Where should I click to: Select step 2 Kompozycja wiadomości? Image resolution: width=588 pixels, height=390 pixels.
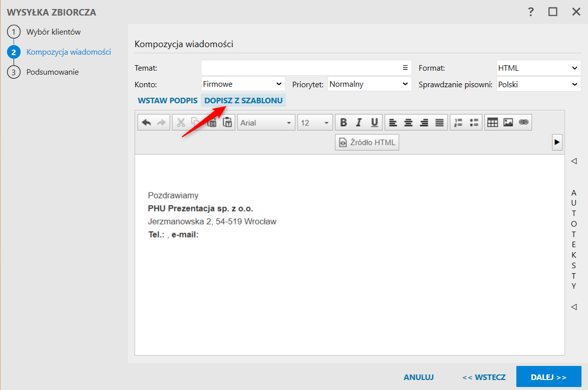point(59,52)
